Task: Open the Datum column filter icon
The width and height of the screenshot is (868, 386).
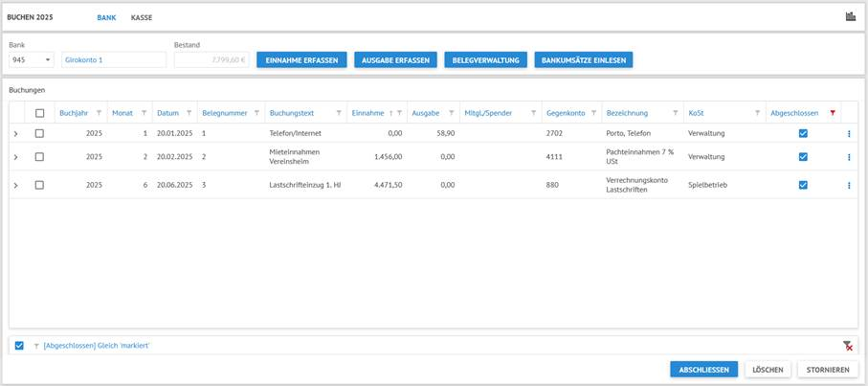Action: 189,113
